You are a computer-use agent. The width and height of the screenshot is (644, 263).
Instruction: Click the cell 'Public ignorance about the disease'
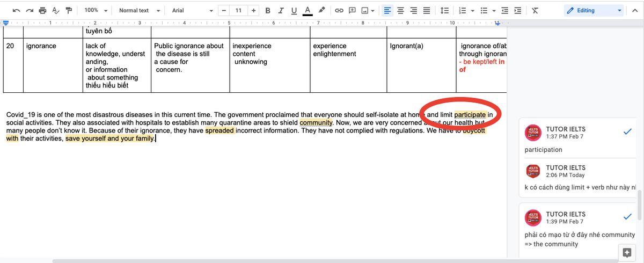[x=190, y=66]
